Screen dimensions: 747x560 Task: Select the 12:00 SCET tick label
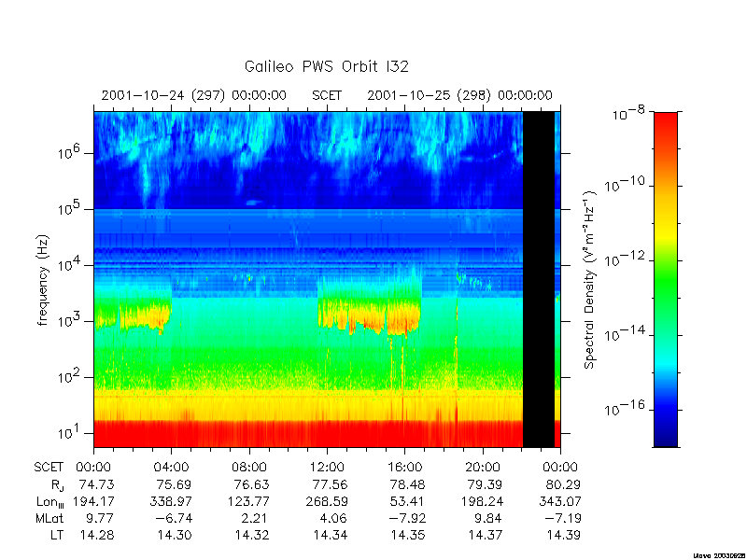[327, 468]
